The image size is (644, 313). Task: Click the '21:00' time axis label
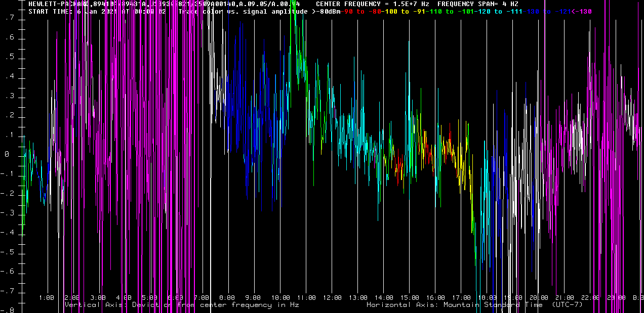[565, 298]
